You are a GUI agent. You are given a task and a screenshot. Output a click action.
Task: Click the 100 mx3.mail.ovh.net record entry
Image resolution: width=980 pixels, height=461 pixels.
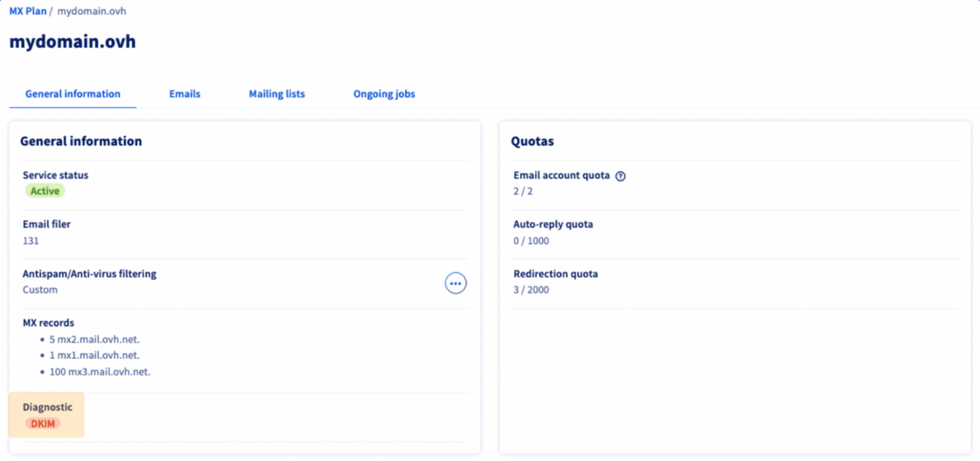[100, 371]
